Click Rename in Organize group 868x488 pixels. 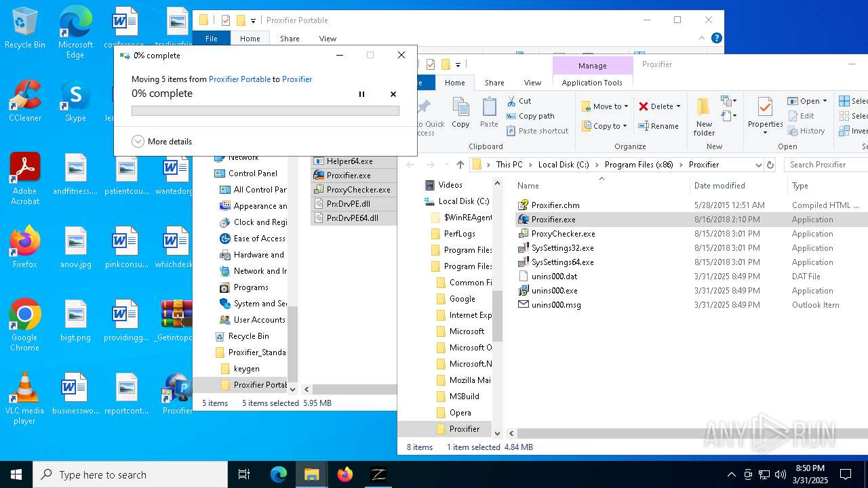click(x=658, y=126)
